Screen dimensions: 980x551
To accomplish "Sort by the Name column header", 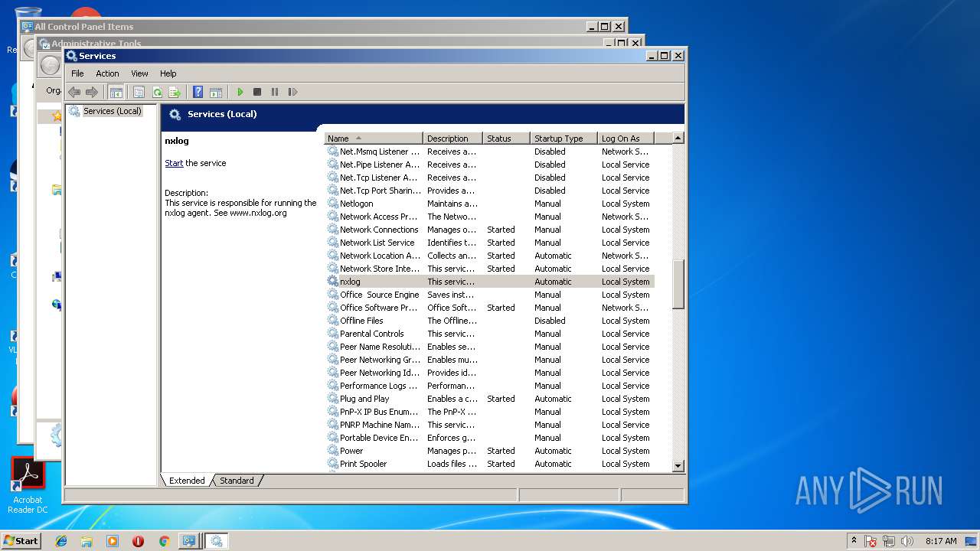I will [x=374, y=139].
